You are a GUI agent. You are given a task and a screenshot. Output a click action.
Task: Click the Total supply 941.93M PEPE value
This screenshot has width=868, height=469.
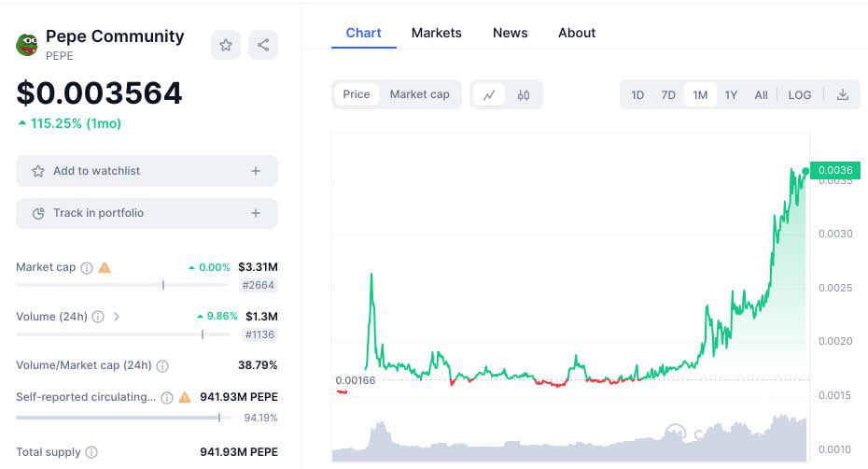coord(239,452)
